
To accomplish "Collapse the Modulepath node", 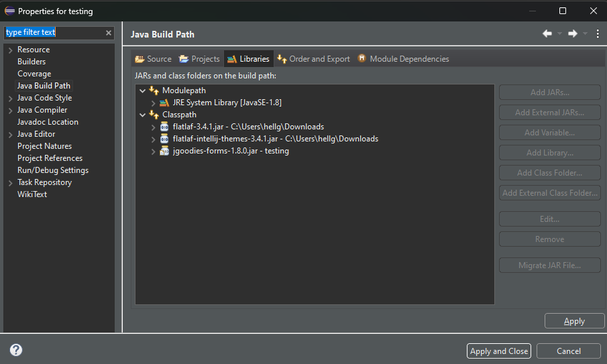I will click(142, 91).
